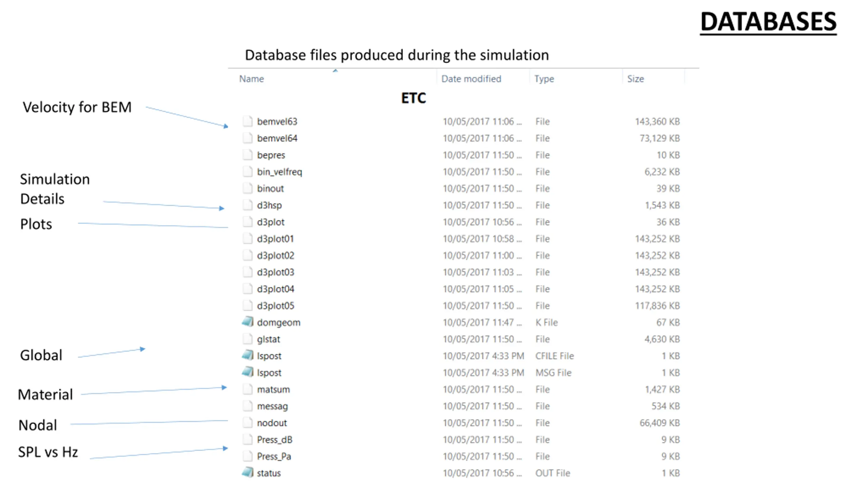Select the d3plot01 file name
868x488 pixels.
(x=275, y=239)
